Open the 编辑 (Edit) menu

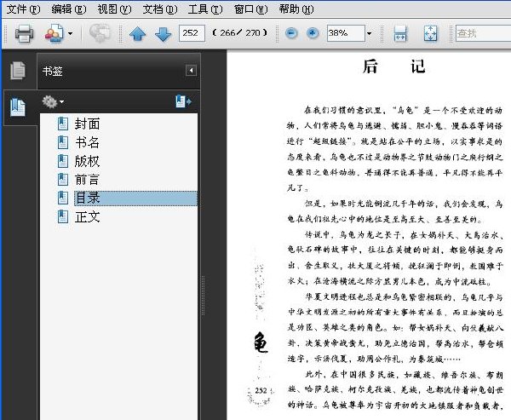click(x=69, y=9)
